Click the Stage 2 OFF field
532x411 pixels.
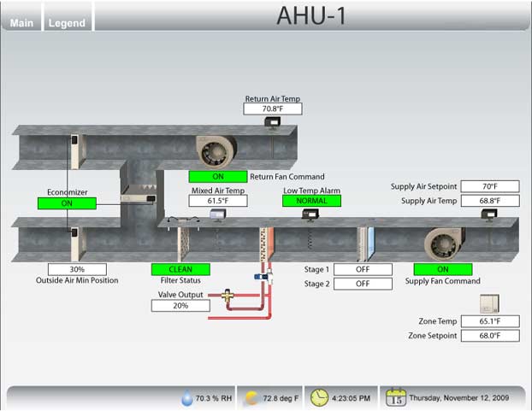click(x=363, y=284)
